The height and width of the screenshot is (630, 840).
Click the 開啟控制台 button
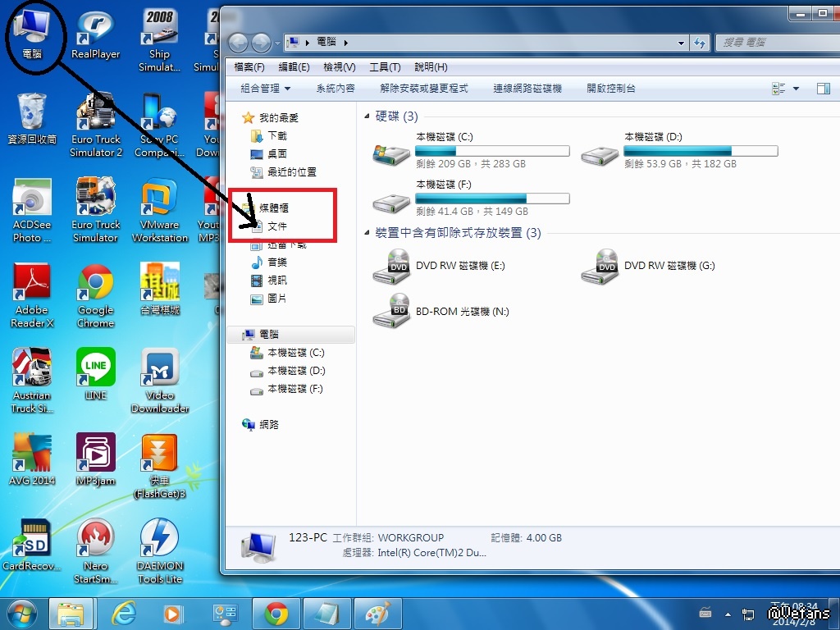point(611,89)
